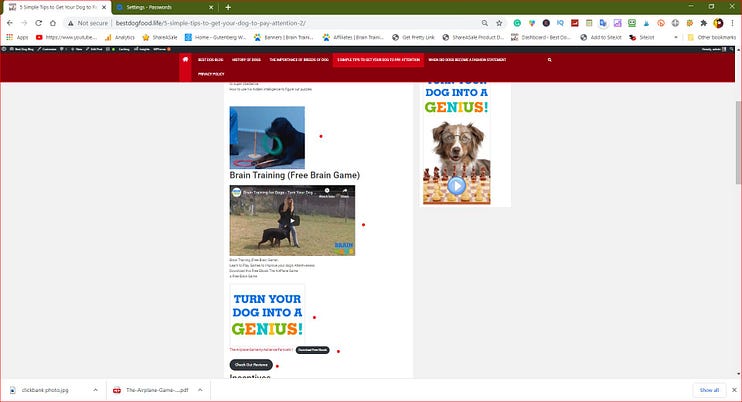Viewport: 742px width, 402px height.
Task: Play the sidebar dog genius chess ad
Action: click(456, 185)
